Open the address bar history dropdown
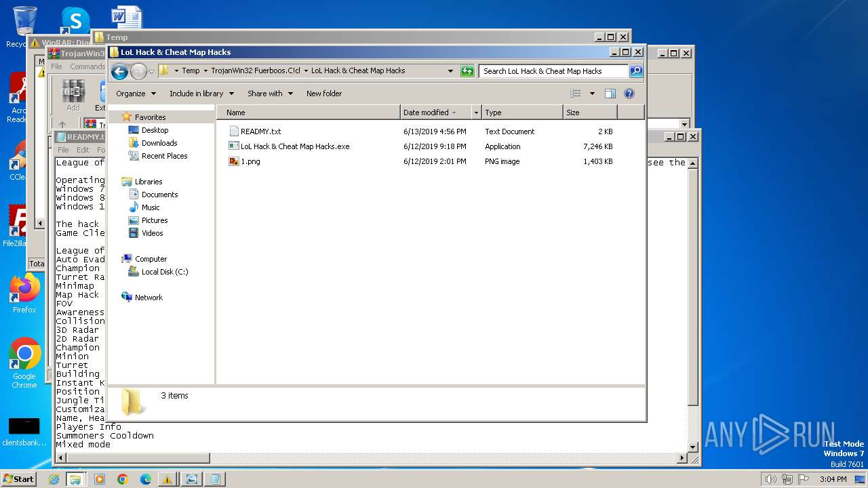The width and height of the screenshot is (868, 488). pos(450,70)
